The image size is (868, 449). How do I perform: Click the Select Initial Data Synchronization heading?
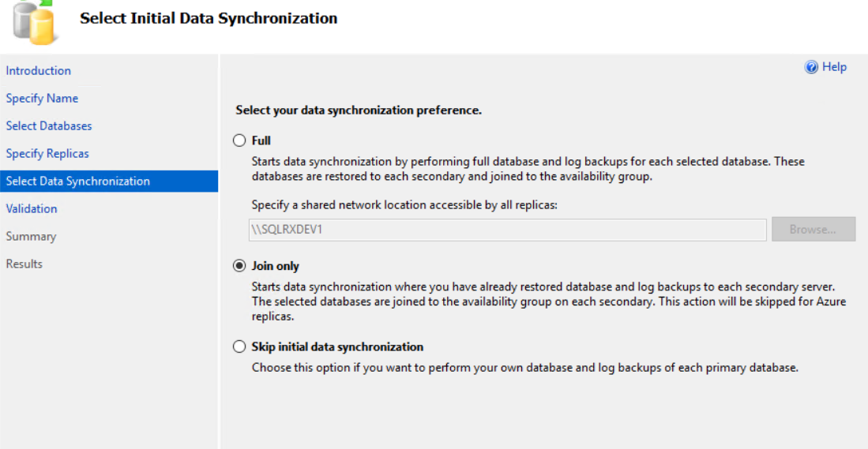[x=209, y=18]
